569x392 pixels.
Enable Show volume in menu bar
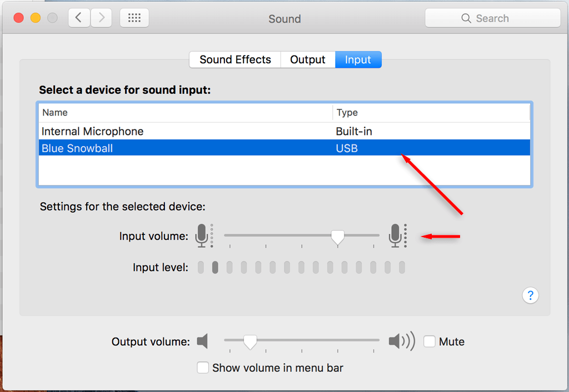click(203, 368)
